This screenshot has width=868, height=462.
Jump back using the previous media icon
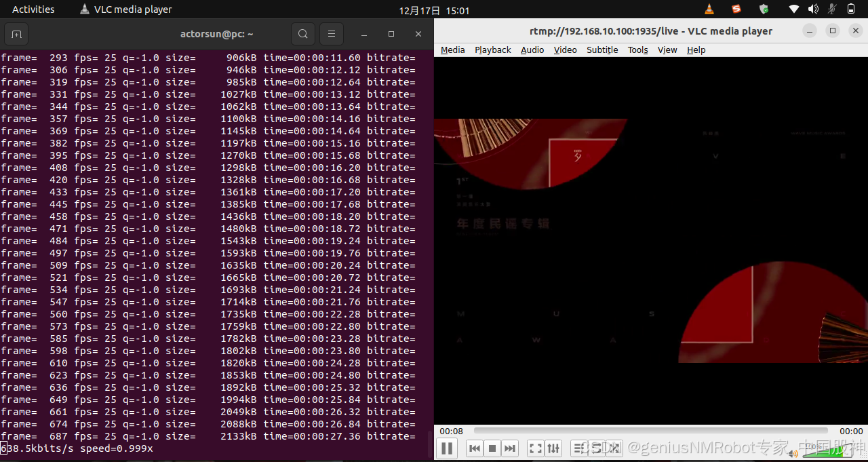(x=475, y=448)
